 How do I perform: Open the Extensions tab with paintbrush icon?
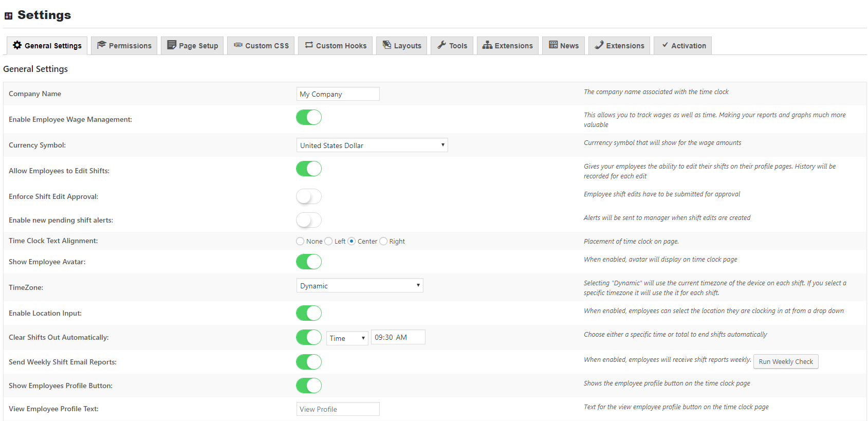tap(619, 46)
